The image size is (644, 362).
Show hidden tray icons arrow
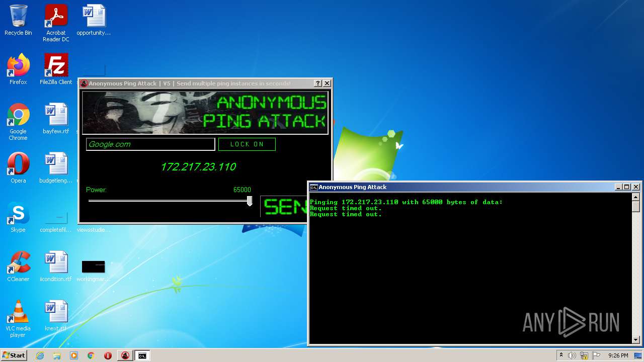561,355
